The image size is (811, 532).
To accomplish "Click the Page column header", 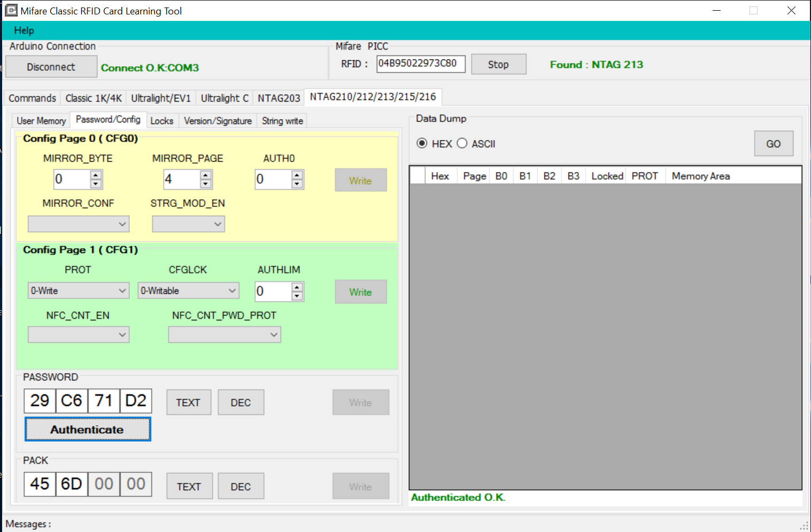I will (474, 176).
